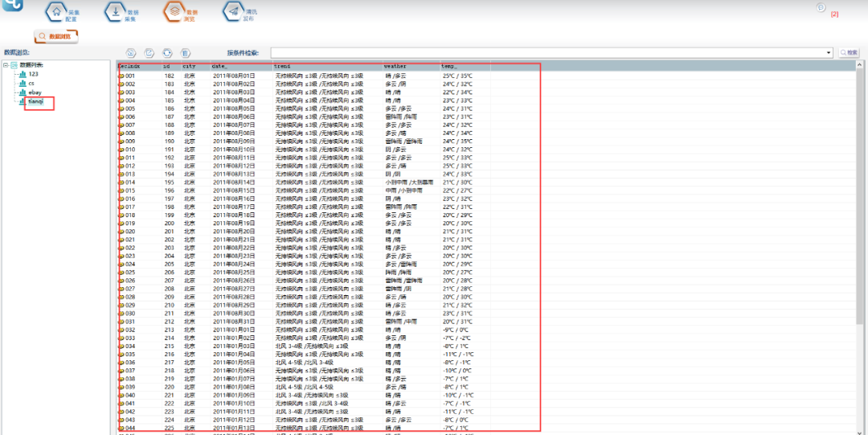
Task: Select the orange 数据浏览 layers icon
Action: [172, 11]
